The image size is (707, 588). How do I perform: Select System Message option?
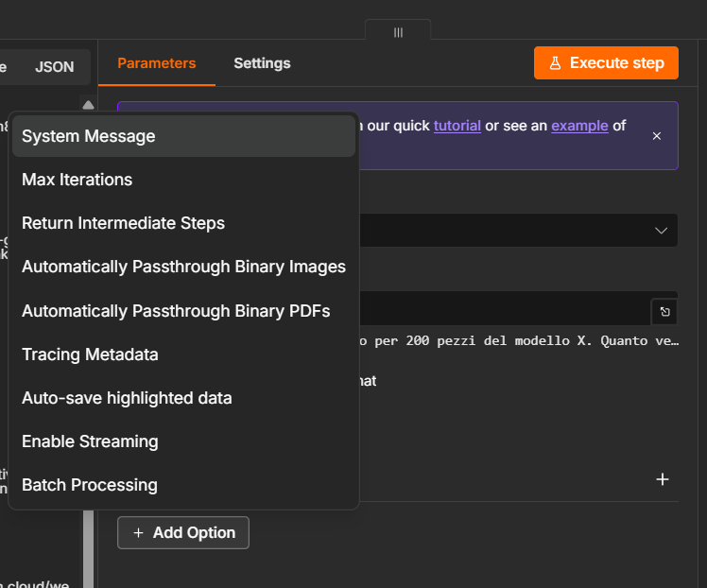coord(183,136)
